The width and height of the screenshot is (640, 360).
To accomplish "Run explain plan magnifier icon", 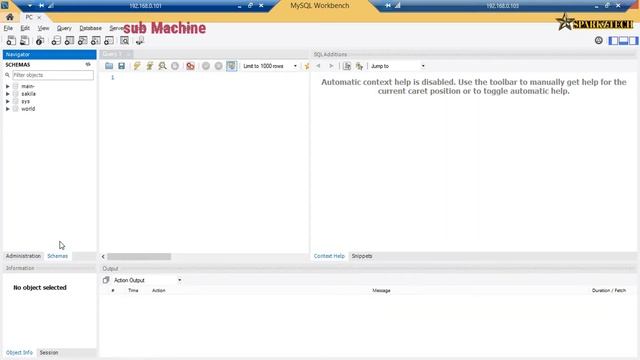I will (162, 66).
